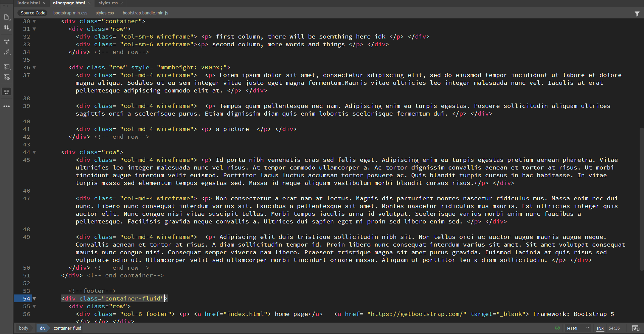Collapse code at line 44
Viewport: 644px width, 334px height.
click(x=34, y=152)
